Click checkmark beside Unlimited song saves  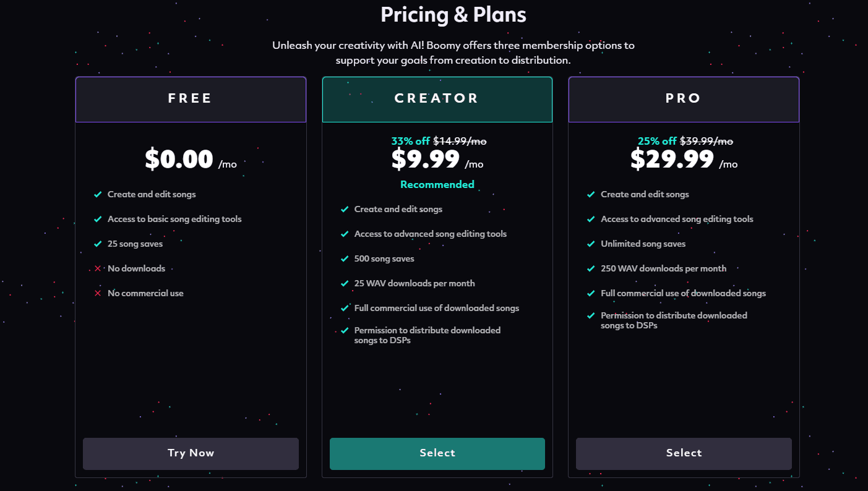click(591, 244)
